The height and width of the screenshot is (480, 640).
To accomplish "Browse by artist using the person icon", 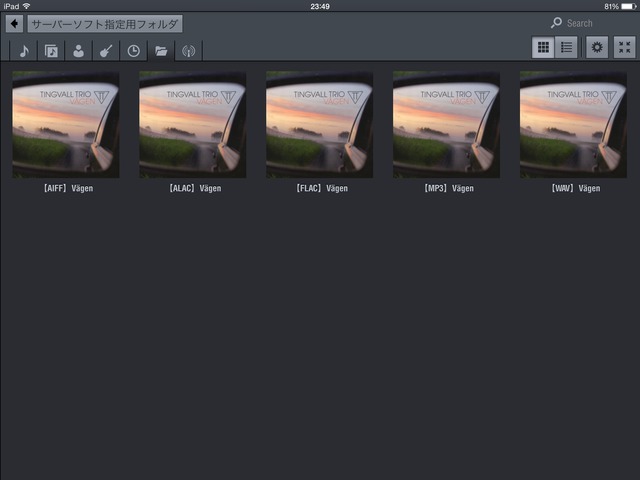I will [79, 51].
